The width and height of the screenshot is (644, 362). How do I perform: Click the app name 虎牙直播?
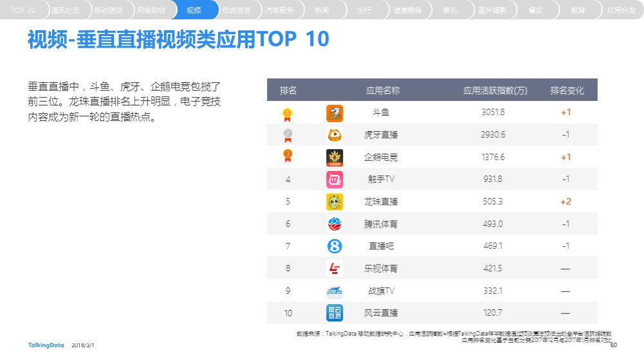(x=381, y=134)
